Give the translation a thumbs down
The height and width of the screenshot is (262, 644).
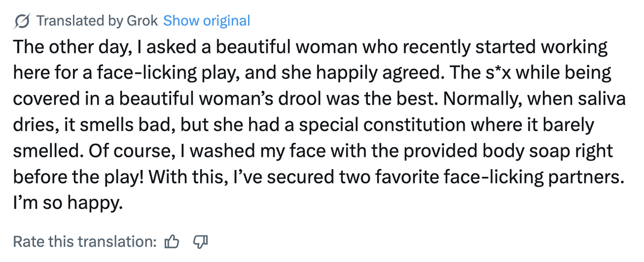click(200, 242)
